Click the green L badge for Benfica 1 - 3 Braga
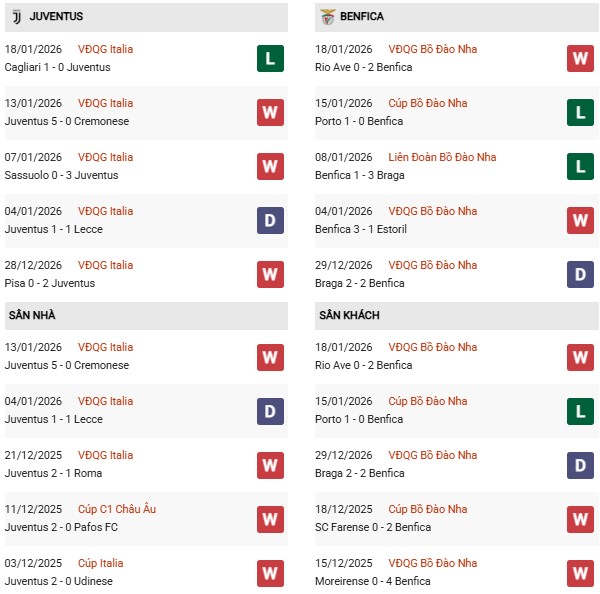This screenshot has height=594, width=600. (581, 166)
